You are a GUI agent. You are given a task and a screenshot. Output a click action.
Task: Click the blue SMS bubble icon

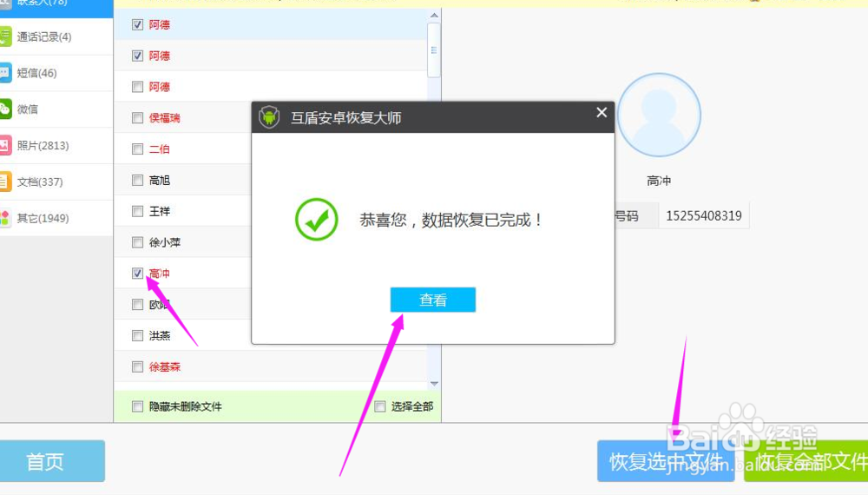(x=5, y=73)
